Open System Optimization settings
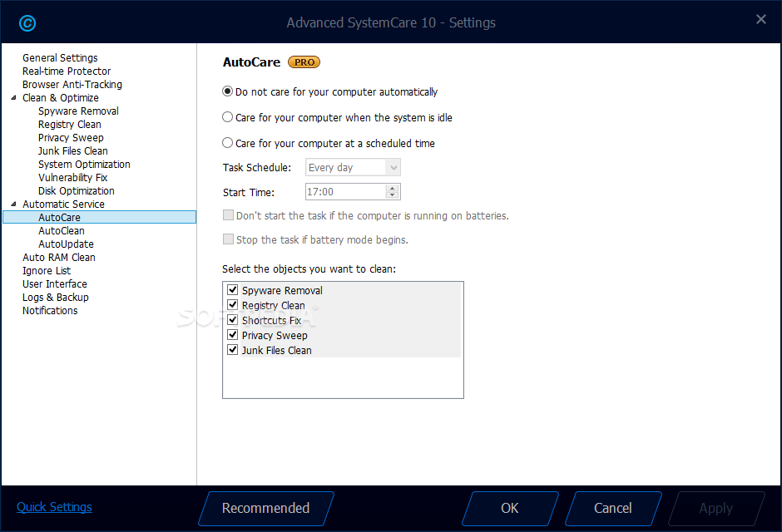This screenshot has height=532, width=782. pos(84,165)
